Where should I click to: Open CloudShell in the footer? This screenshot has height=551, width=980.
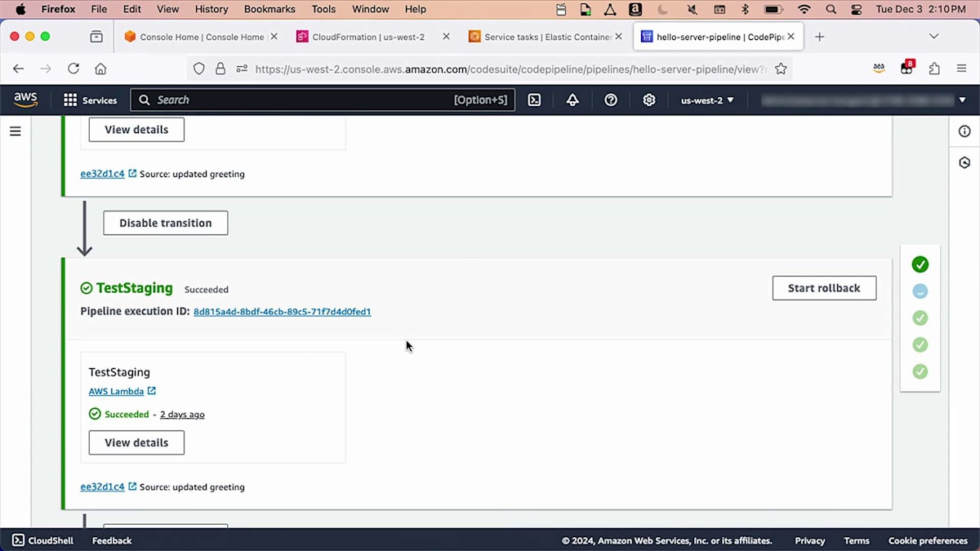point(42,540)
